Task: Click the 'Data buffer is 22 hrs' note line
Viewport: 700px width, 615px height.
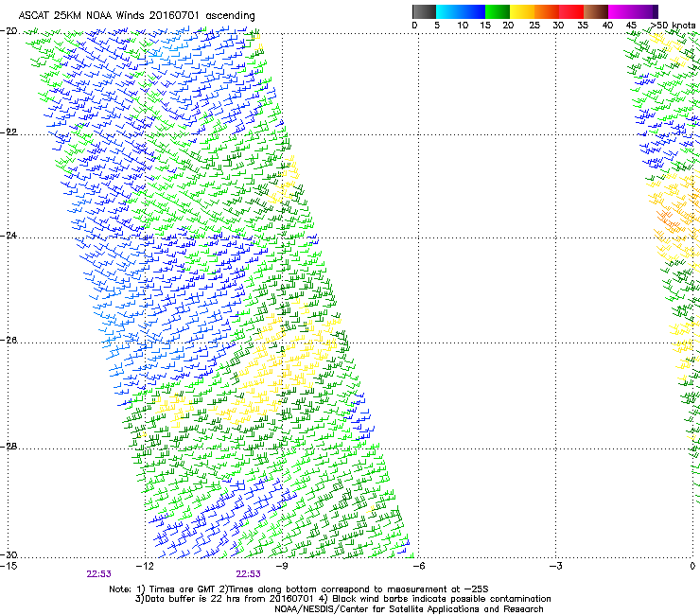Action: (342, 599)
